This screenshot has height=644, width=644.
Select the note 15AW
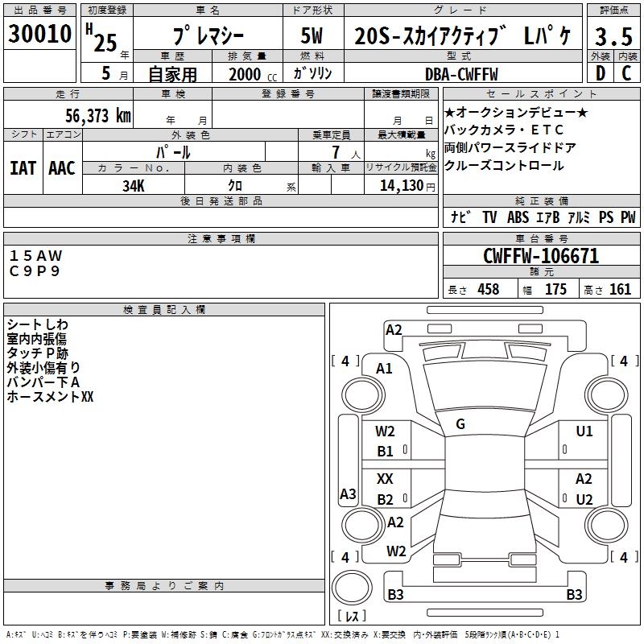35,256
